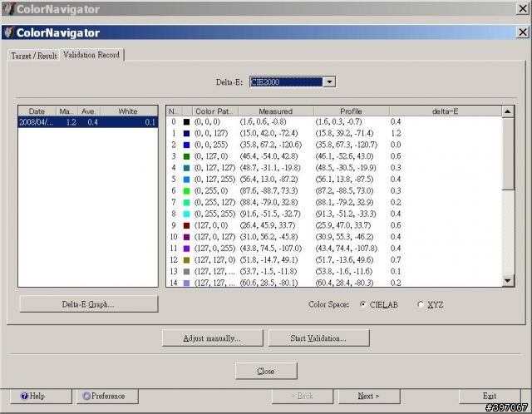Switch to the Target / Result tab

click(x=34, y=56)
